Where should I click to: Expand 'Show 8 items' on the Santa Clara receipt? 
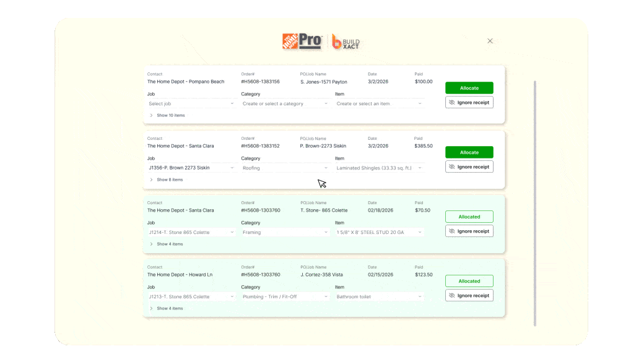[x=167, y=179]
